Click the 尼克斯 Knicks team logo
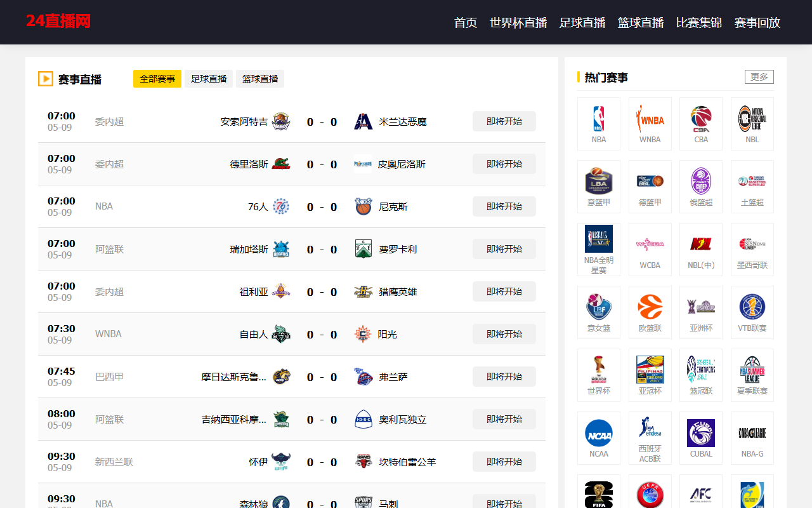The width and height of the screenshot is (812, 508). 363,206
